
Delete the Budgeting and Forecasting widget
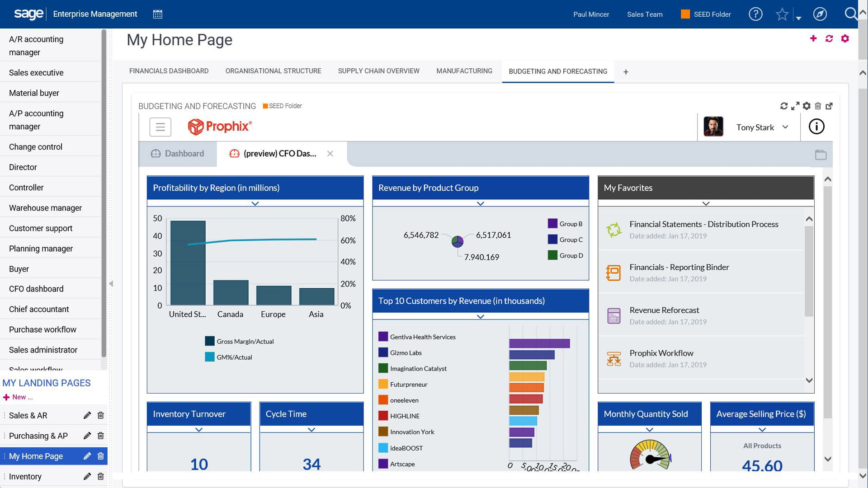click(x=818, y=106)
